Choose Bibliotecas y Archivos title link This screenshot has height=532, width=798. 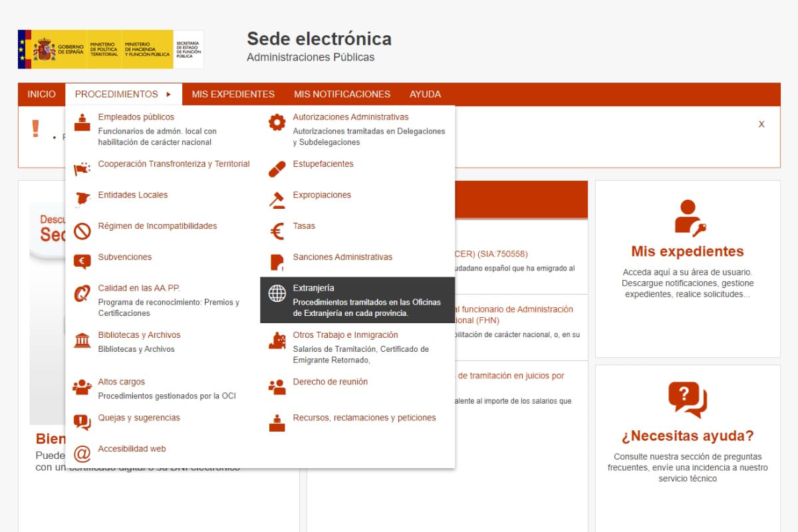coord(140,335)
